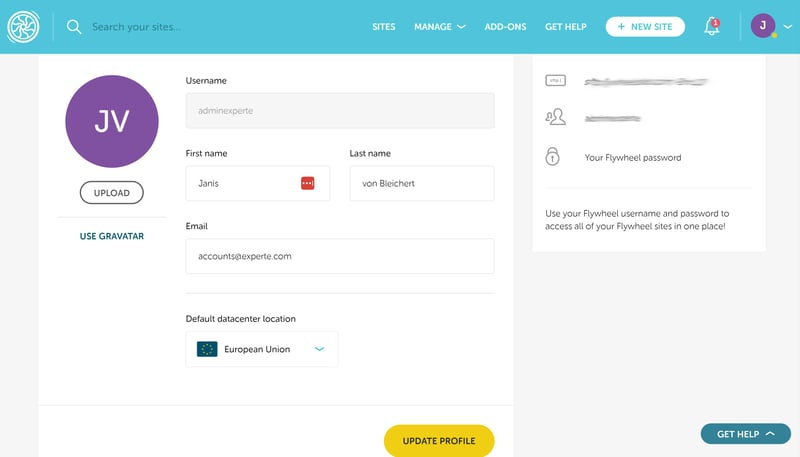Expand the floating Get Help widget
Image resolution: width=800 pixels, height=457 pixels.
[745, 434]
